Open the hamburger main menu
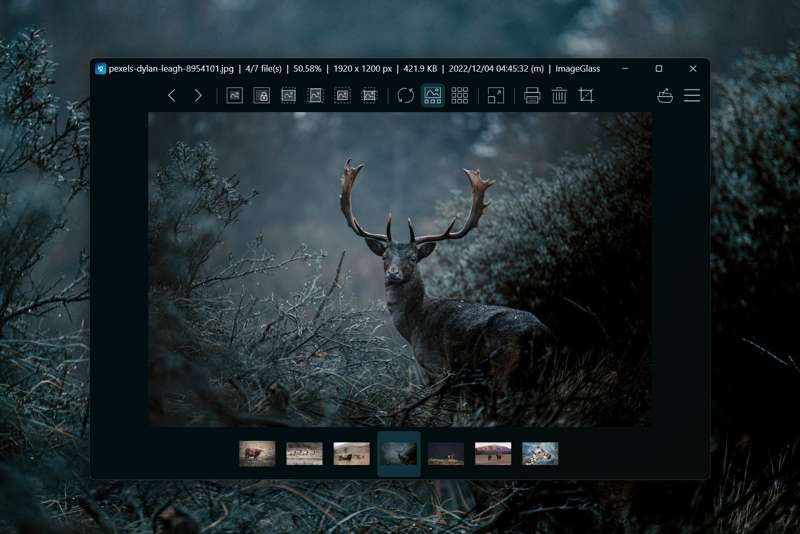Image resolution: width=800 pixels, height=534 pixels. [692, 96]
